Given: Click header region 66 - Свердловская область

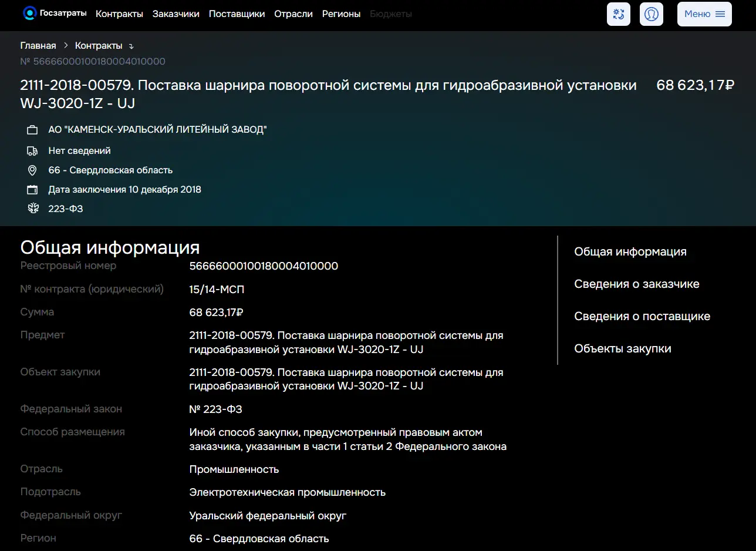Looking at the screenshot, I should pyautogui.click(x=110, y=170).
